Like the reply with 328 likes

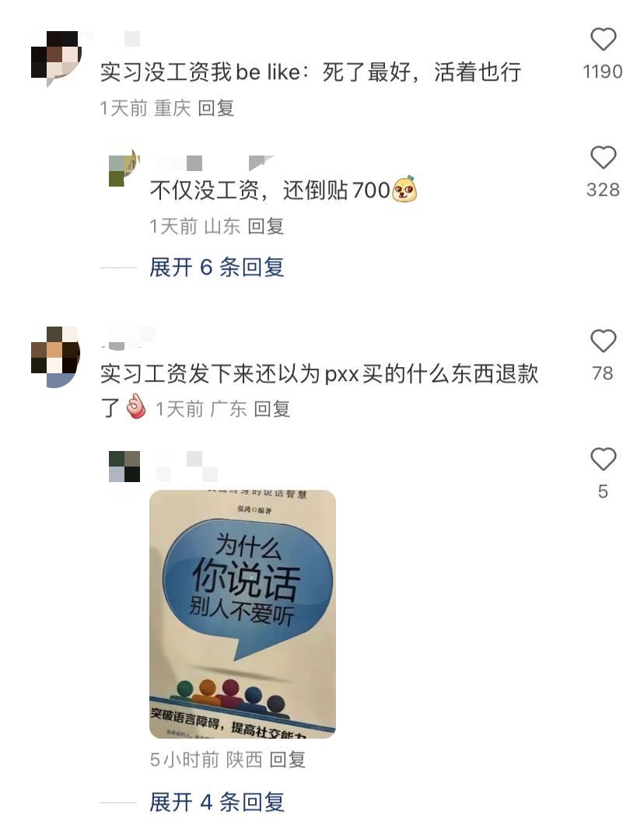click(x=603, y=158)
